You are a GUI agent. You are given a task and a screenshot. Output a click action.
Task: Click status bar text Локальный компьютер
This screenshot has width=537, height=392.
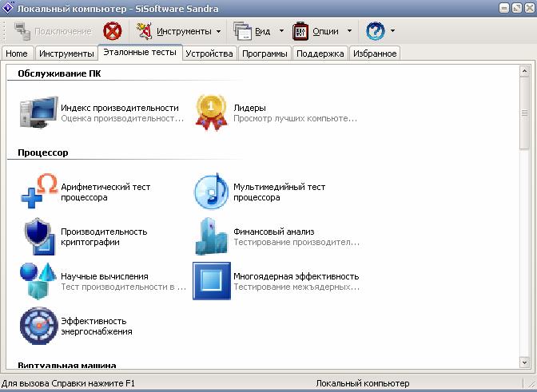coord(362,383)
